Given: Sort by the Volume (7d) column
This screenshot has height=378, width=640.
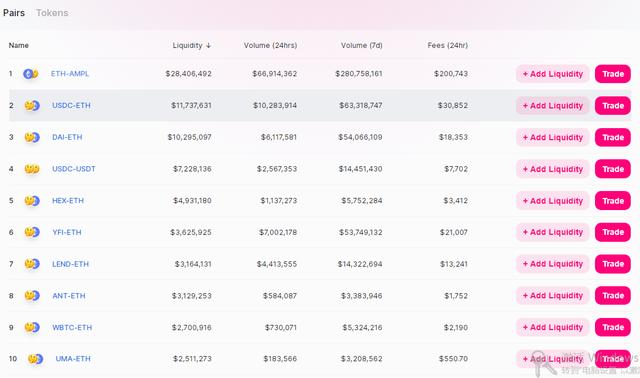Looking at the screenshot, I should [x=362, y=45].
